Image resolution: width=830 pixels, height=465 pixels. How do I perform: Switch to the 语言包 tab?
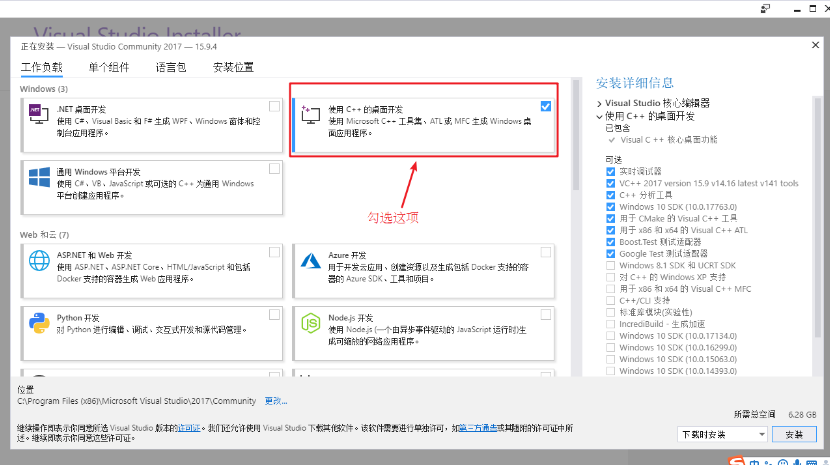[x=170, y=67]
